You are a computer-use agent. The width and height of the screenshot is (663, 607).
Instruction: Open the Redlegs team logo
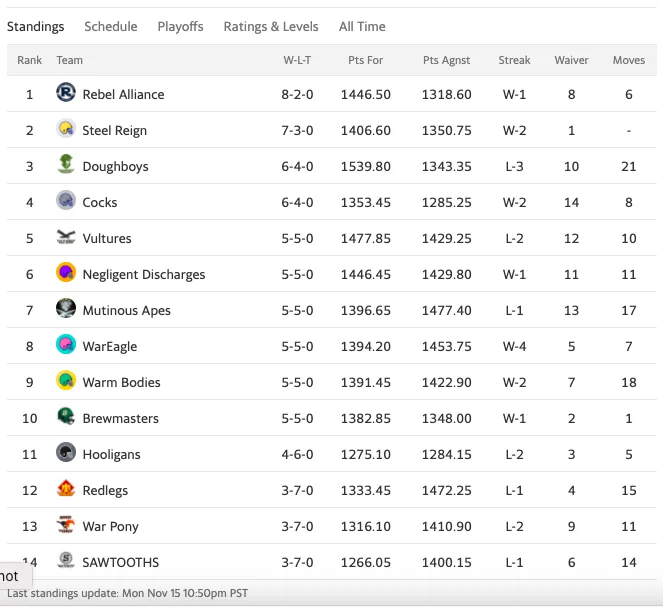66,488
